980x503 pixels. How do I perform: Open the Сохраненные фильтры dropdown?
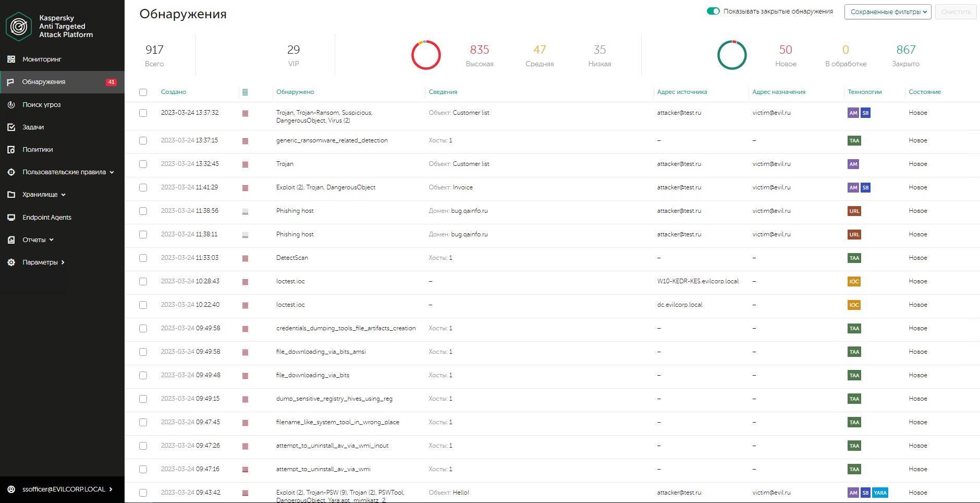click(887, 12)
